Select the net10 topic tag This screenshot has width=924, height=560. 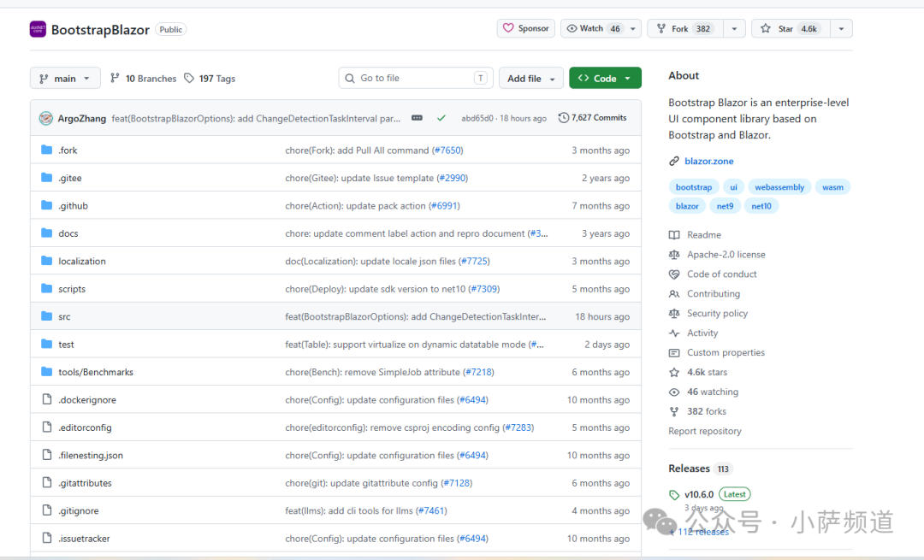761,205
